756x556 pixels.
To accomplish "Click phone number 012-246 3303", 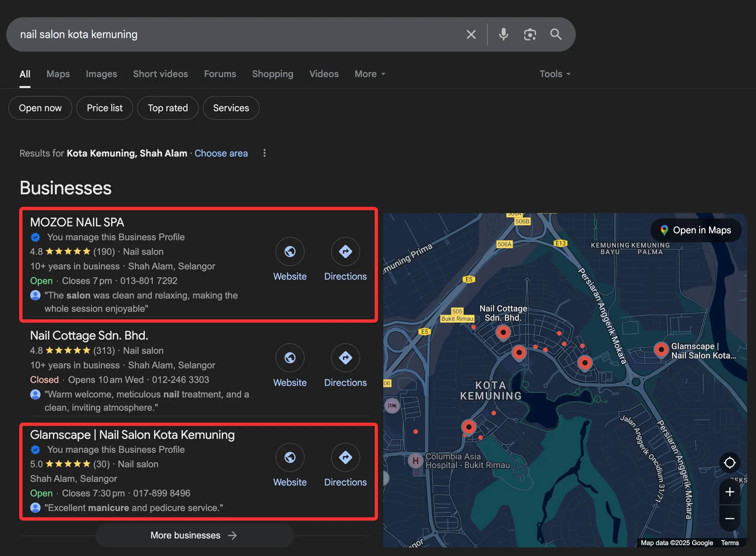I will [181, 380].
